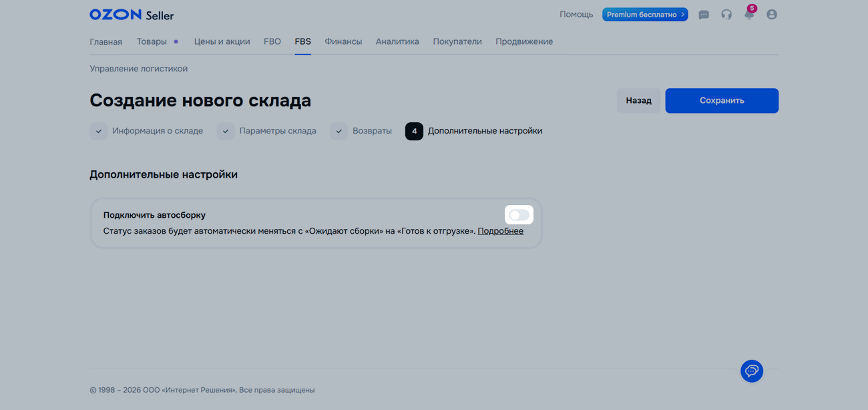Click the step 4 number icon
Image resolution: width=868 pixels, height=410 pixels.
[414, 132]
